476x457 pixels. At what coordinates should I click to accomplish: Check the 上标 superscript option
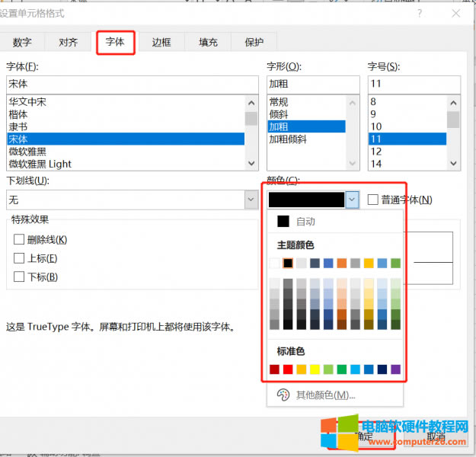tap(19, 258)
